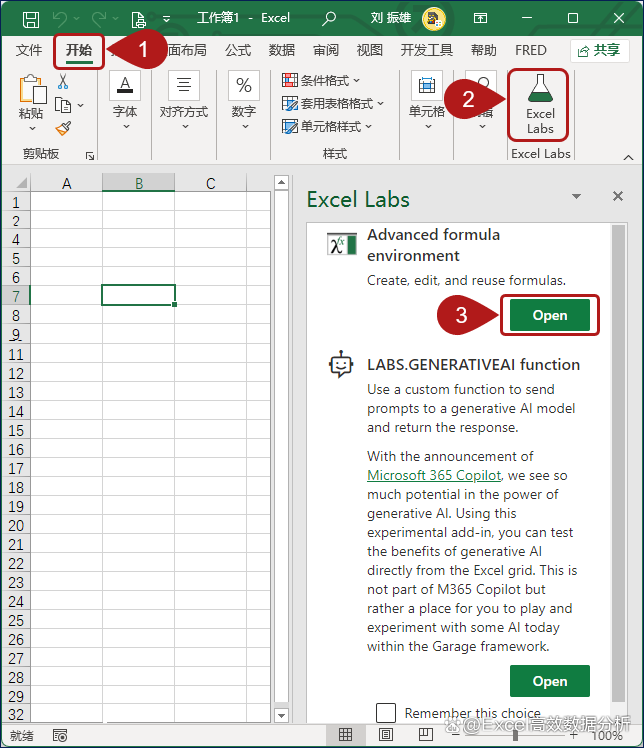
Task: Expand the 套用表格格式 dropdown
Action: (x=328, y=103)
